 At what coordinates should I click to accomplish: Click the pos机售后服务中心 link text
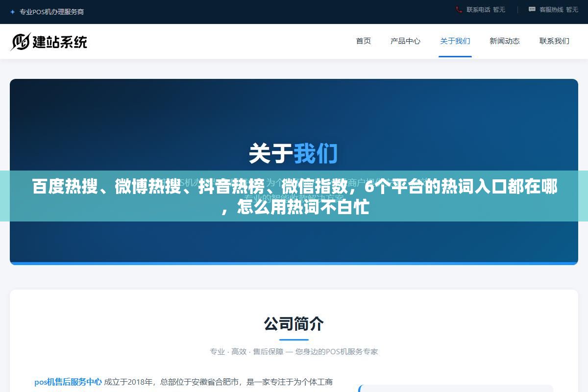point(68,382)
